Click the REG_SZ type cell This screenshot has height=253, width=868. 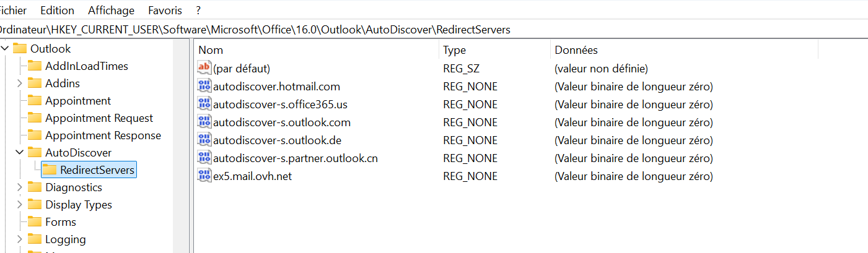pos(462,68)
